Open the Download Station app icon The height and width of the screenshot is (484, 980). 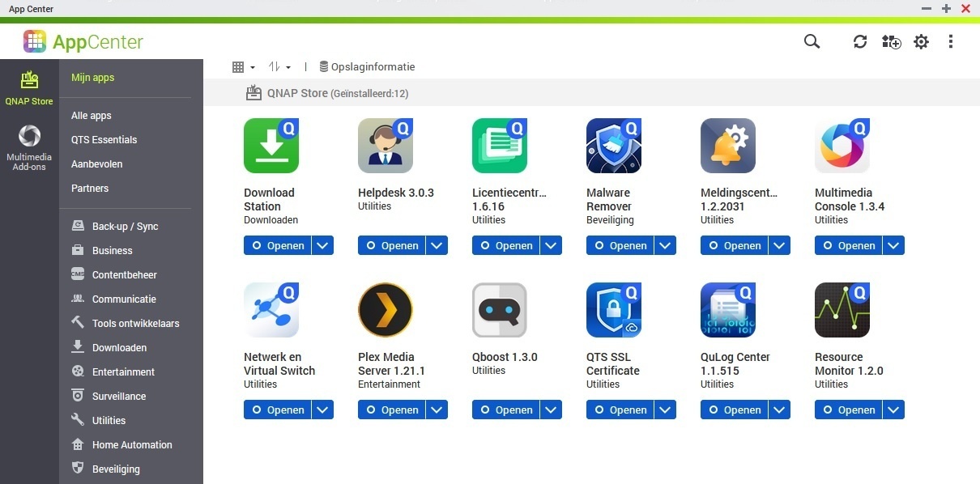[x=271, y=146]
